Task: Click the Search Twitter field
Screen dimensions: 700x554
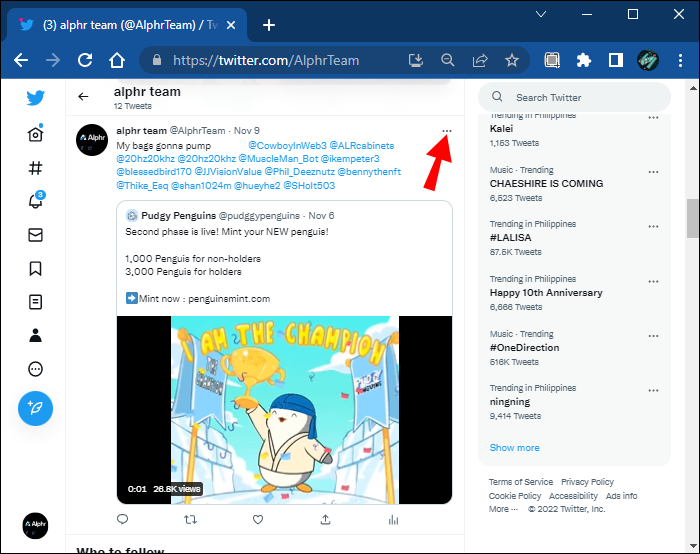Action: (x=574, y=97)
